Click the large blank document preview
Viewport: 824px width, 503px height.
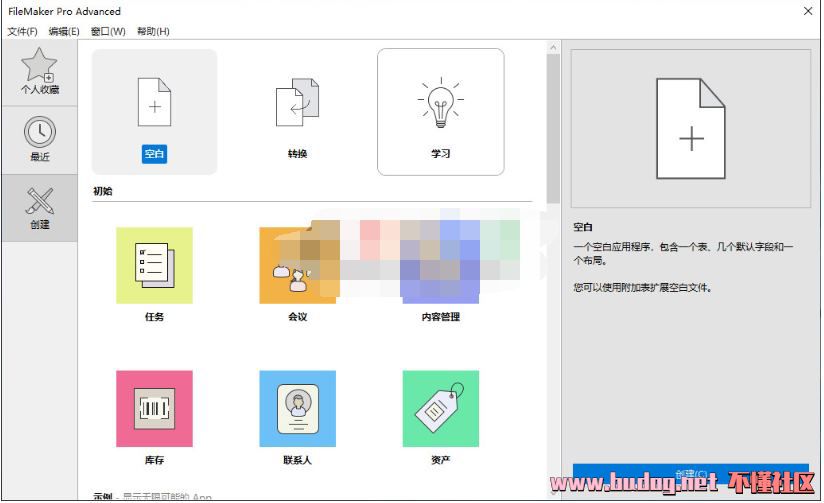point(691,129)
